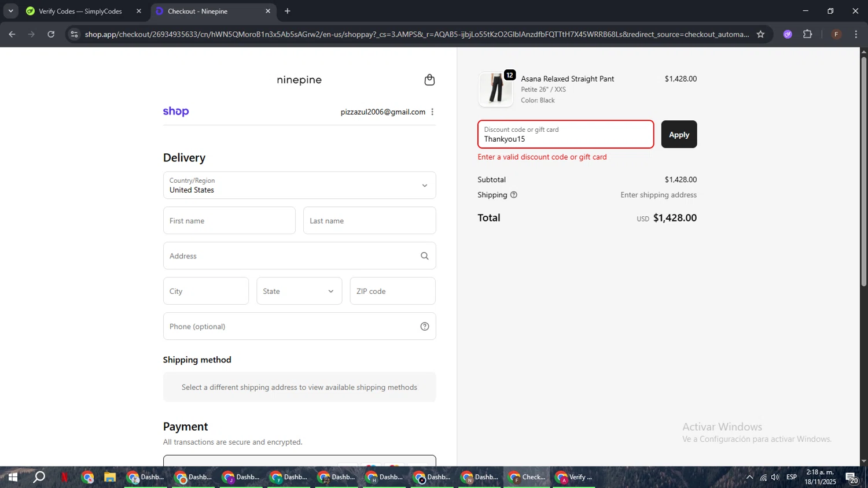View site information icon in address bar
This screenshot has height=488, width=868.
74,34
